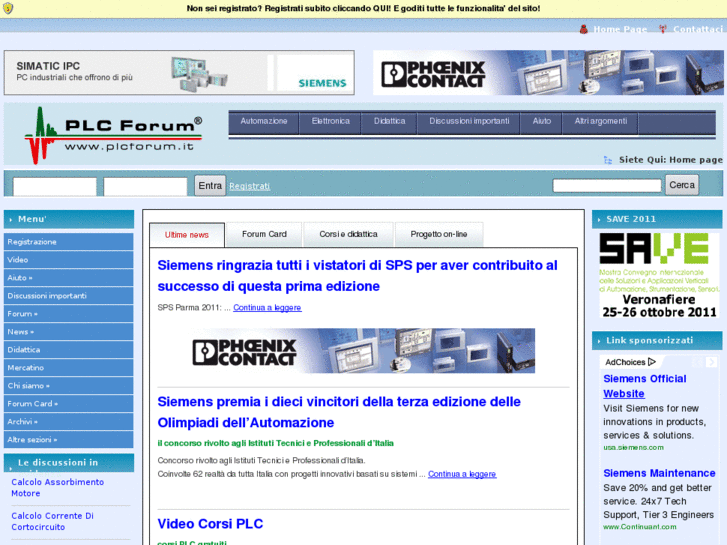Image resolution: width=727 pixels, height=545 pixels.
Task: Click the Contattaci link text
Action: point(698,29)
